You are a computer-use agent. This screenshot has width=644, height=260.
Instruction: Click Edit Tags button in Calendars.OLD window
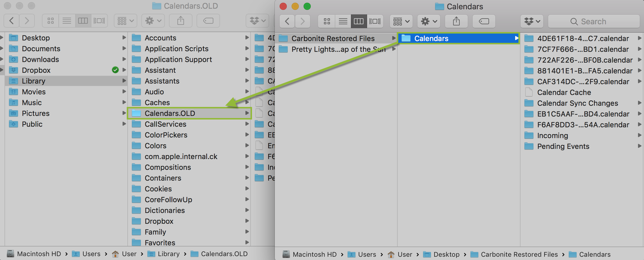208,21
